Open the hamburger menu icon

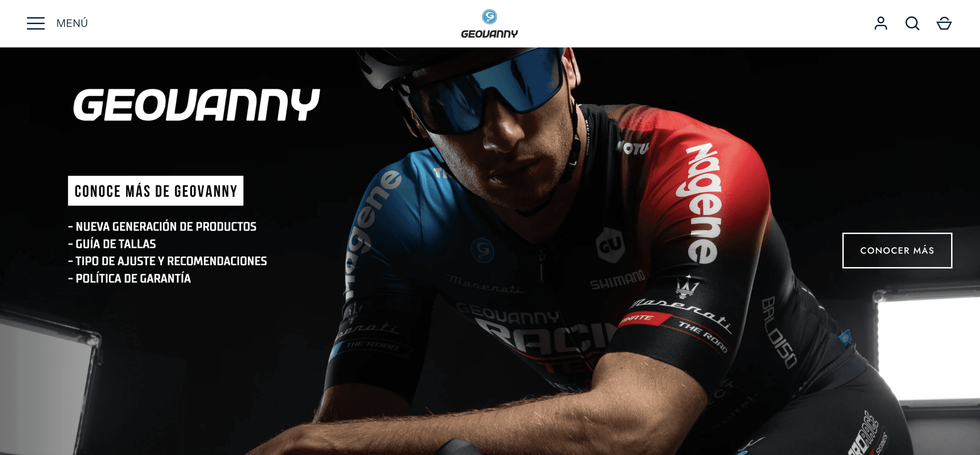click(36, 23)
